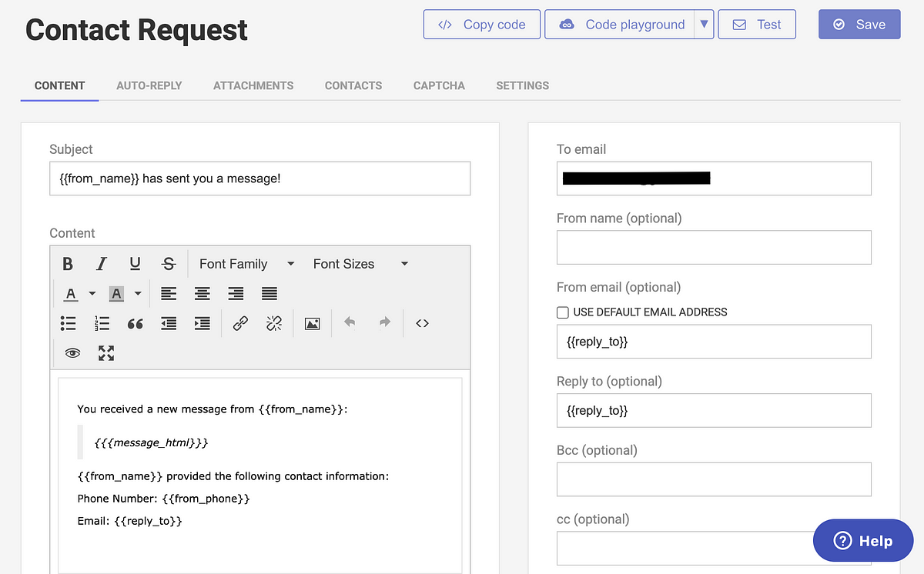The height and width of the screenshot is (574, 924).
Task: Open the CAPTCHA tab
Action: pos(439,85)
